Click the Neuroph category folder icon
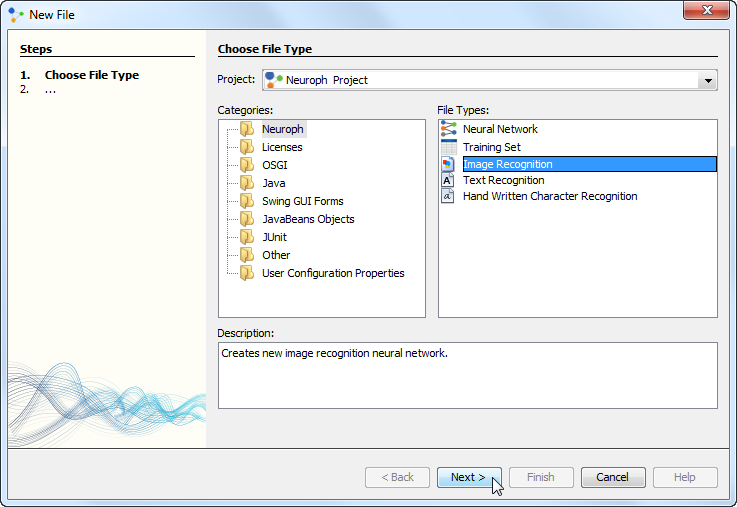Screen dimensions: 737x507 [x=247, y=129]
